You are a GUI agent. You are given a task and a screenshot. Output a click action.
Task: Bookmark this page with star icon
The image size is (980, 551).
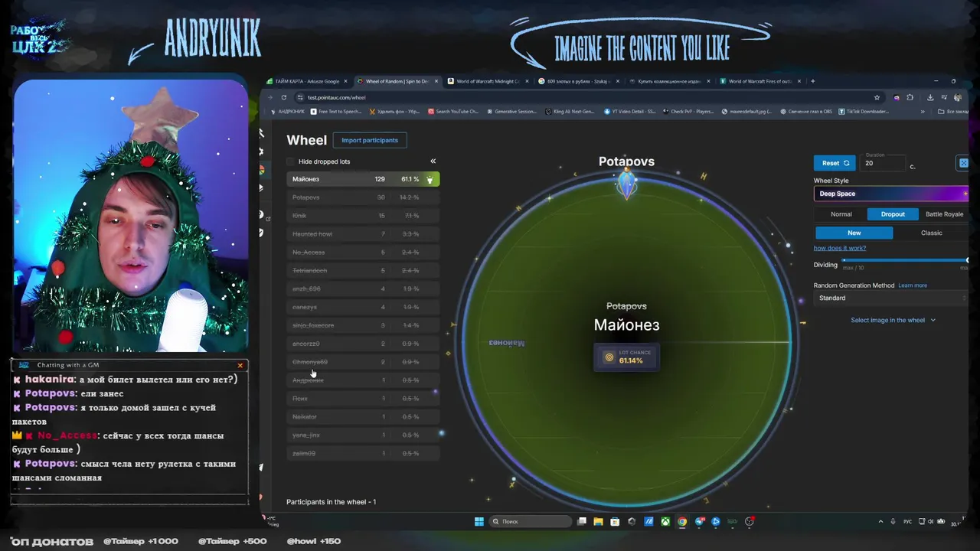tap(877, 97)
